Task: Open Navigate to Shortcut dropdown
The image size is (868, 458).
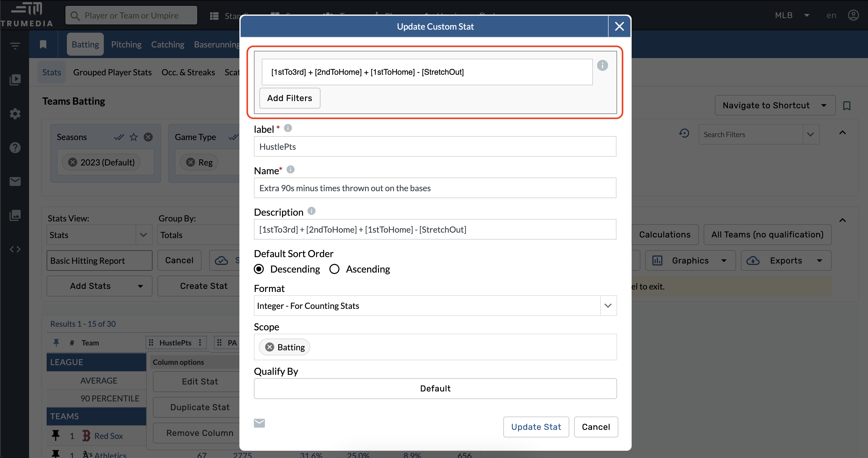Action: (x=775, y=105)
